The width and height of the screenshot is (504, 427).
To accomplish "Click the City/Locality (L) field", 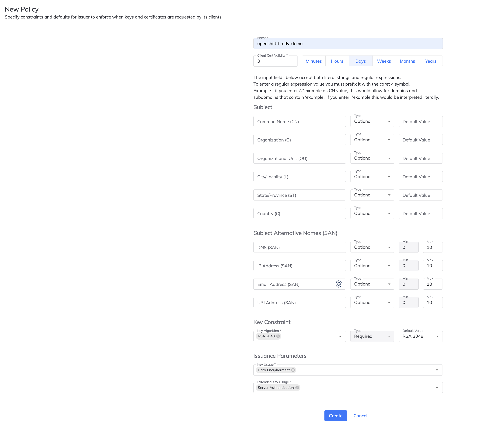I will [x=300, y=176].
